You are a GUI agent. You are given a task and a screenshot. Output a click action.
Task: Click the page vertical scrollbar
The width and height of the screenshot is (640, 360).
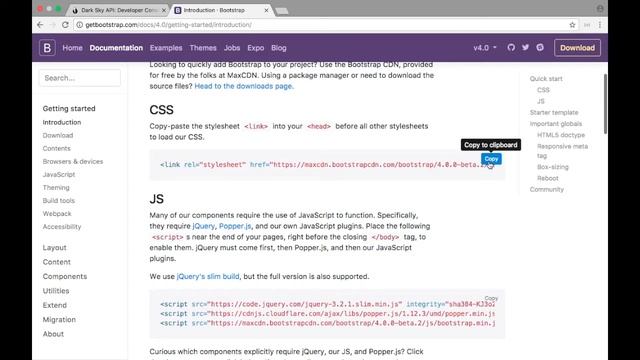pos(605,104)
